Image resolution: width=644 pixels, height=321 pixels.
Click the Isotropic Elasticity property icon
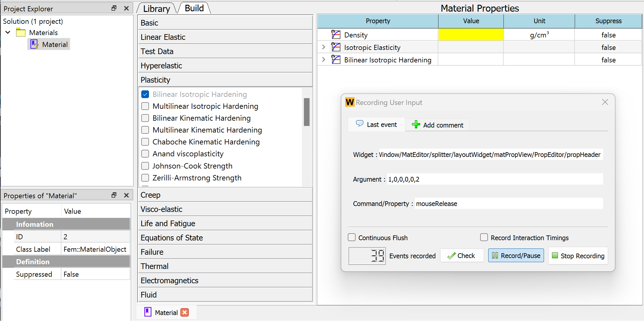(336, 47)
